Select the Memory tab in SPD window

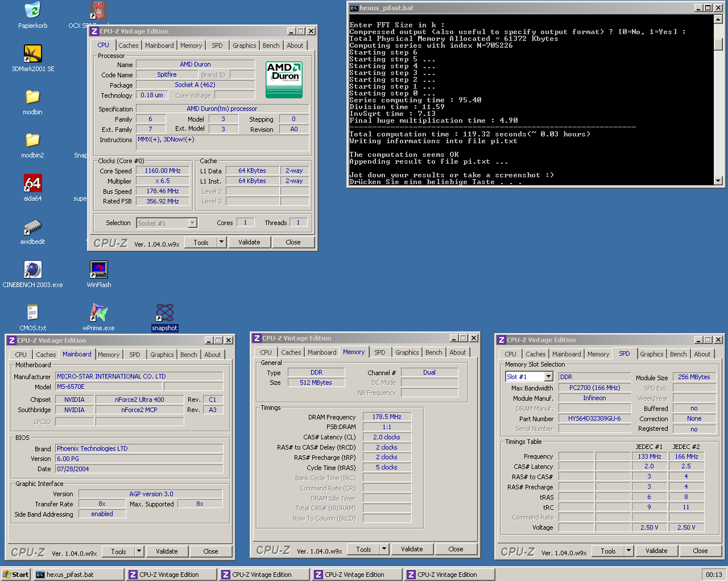click(x=598, y=354)
